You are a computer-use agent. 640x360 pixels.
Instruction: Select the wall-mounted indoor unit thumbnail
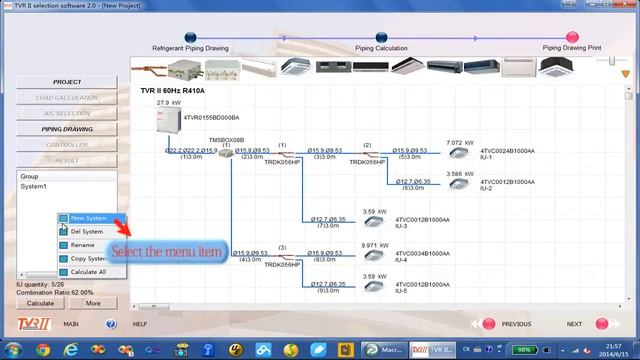click(260, 68)
